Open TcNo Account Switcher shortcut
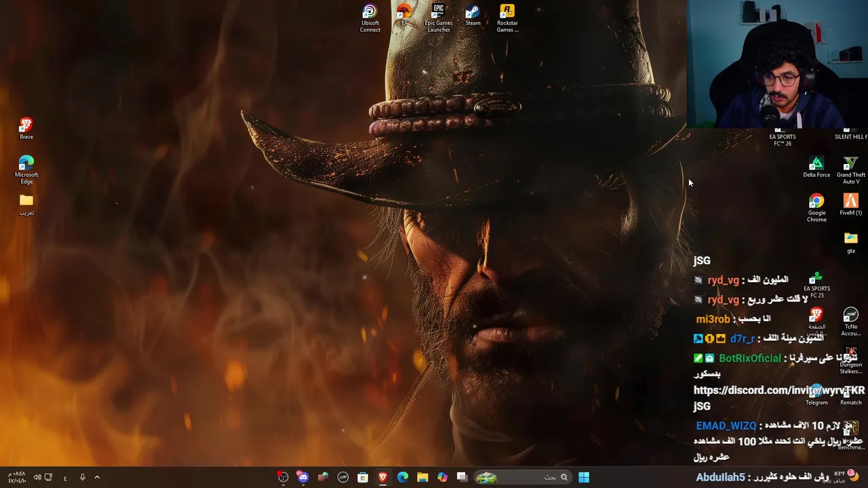The width and height of the screenshot is (868, 488). point(850,322)
